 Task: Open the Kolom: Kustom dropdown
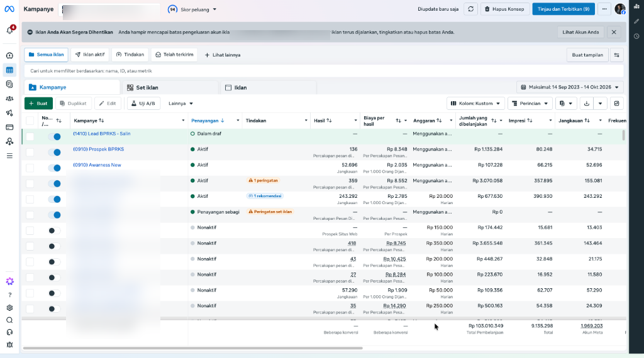click(475, 104)
